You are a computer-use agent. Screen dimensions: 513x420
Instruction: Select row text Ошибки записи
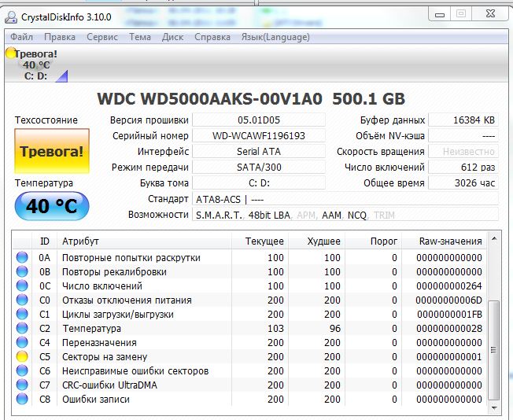[x=96, y=400]
